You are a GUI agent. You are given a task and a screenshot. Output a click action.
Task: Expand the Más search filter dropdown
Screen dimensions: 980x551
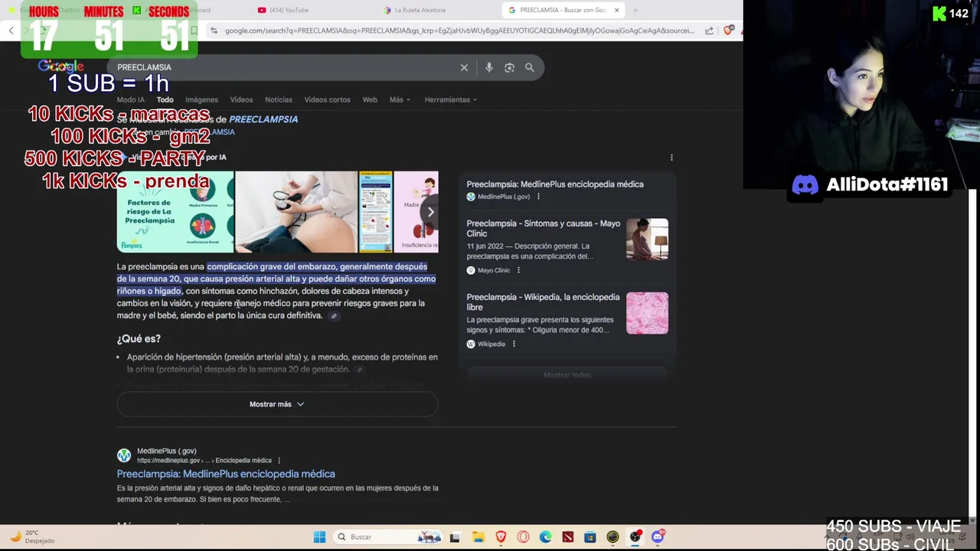pyautogui.click(x=399, y=99)
